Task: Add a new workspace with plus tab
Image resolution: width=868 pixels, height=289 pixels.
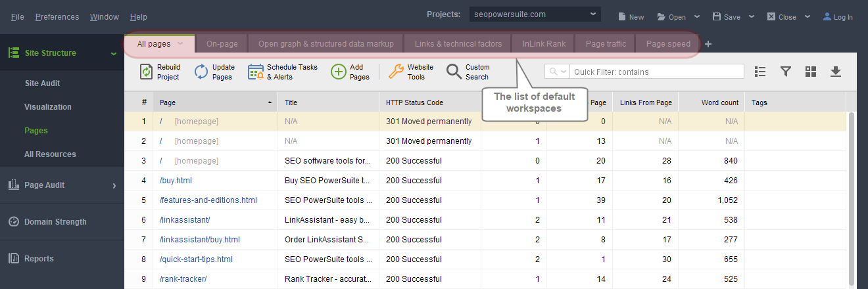Action: 708,44
